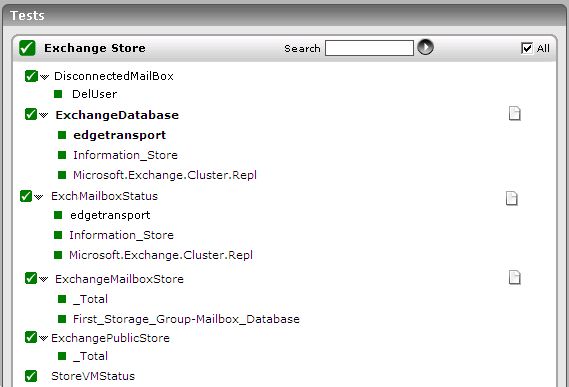Click the search go arrow button
Image resolution: width=569 pixels, height=387 pixels.
tap(425, 47)
